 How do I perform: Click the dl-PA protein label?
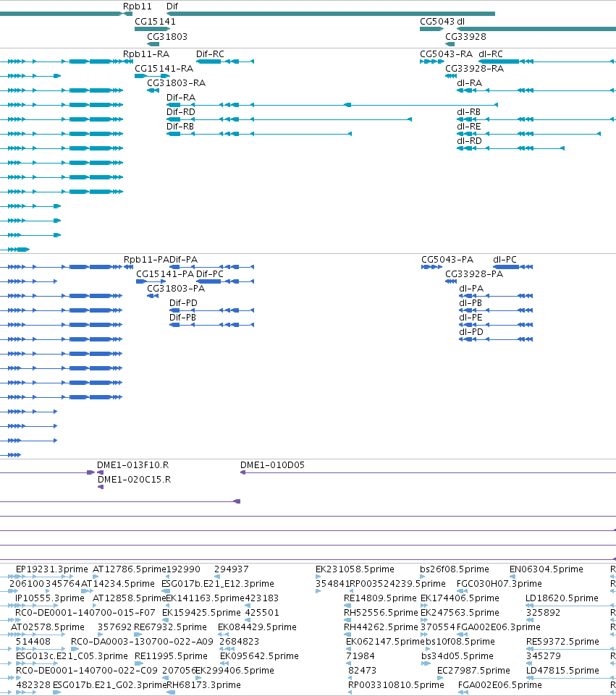click(471, 289)
